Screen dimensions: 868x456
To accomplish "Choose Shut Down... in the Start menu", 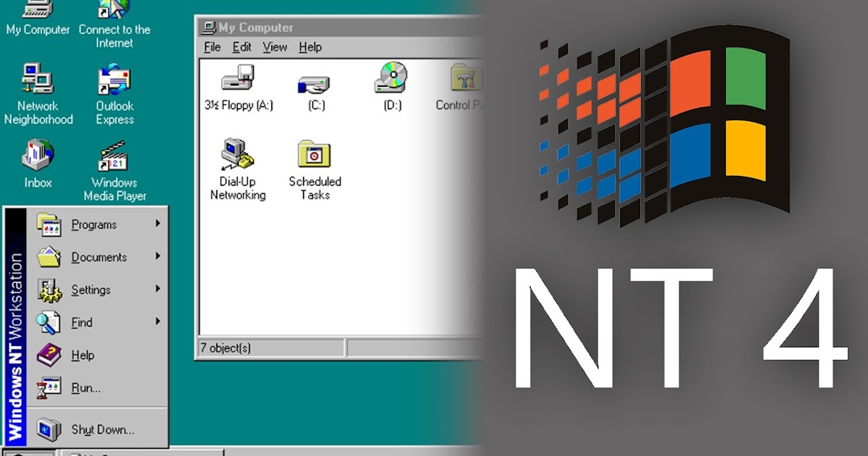I will click(97, 429).
